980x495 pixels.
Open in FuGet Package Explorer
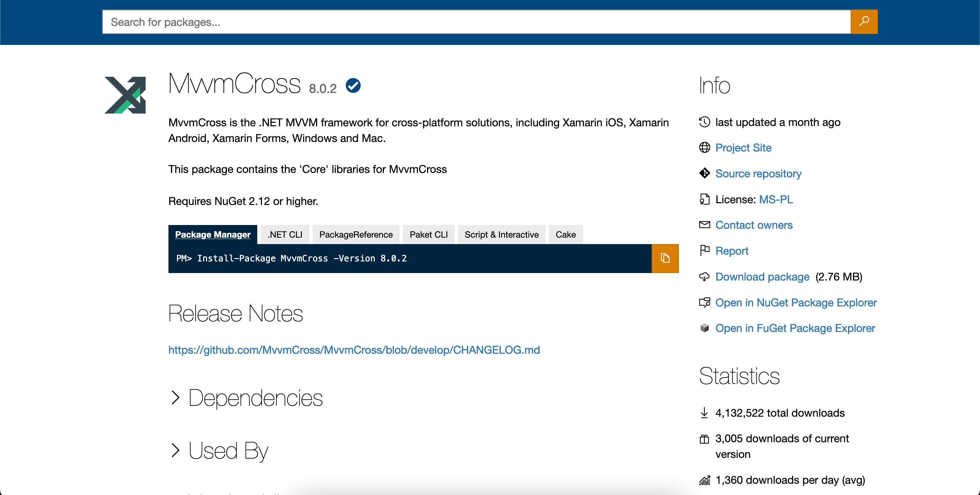[x=795, y=328]
